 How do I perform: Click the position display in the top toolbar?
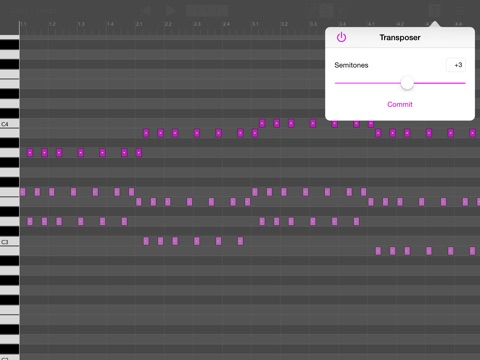point(207,11)
